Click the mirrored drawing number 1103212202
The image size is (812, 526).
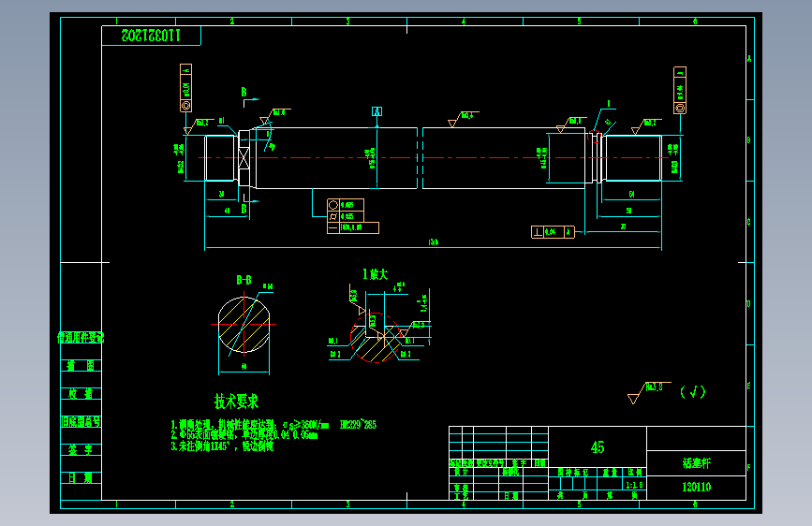coord(151,36)
